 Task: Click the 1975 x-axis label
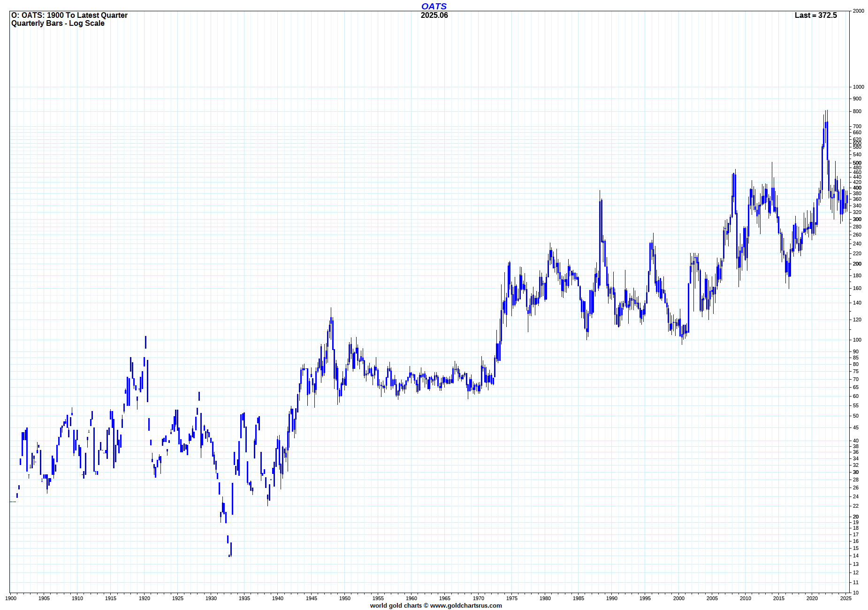coord(512,598)
